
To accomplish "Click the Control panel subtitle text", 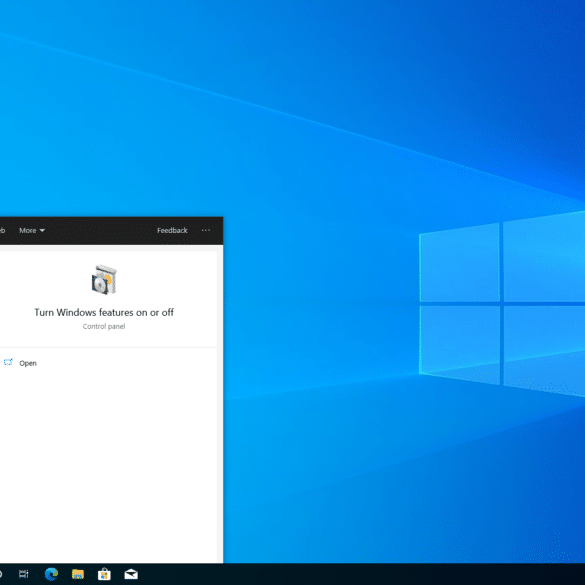I will [x=104, y=326].
